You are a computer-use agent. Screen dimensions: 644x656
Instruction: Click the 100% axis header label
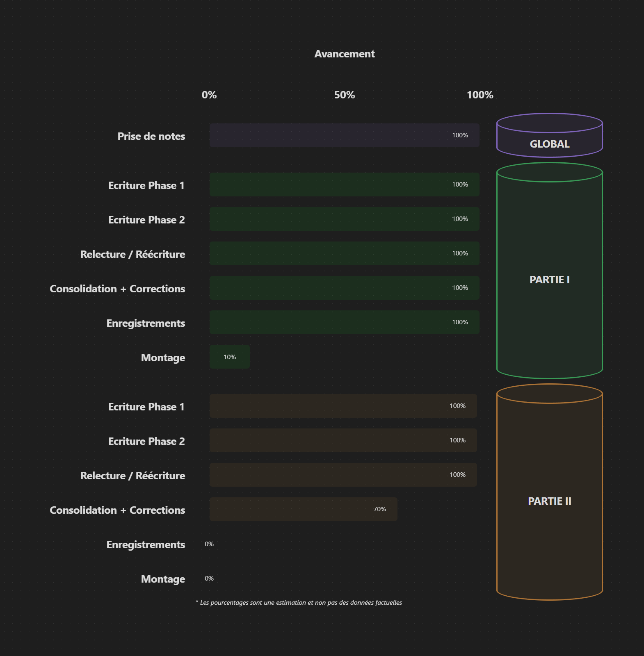(x=480, y=95)
